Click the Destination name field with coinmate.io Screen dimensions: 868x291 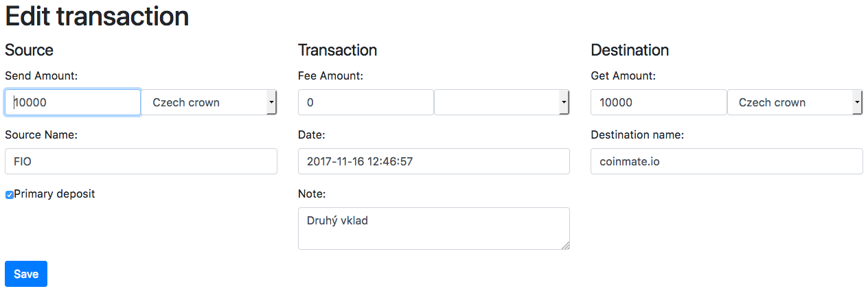click(x=727, y=161)
